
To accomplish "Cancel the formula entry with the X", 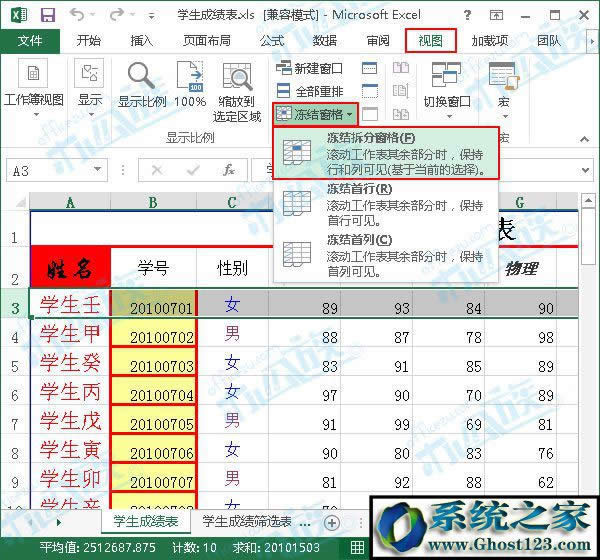I will click(157, 170).
